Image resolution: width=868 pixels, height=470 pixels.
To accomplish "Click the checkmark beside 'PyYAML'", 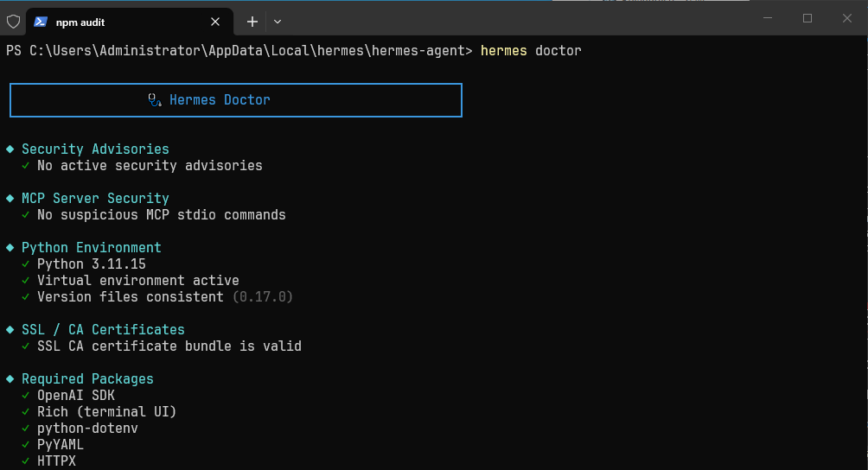I will coord(25,445).
